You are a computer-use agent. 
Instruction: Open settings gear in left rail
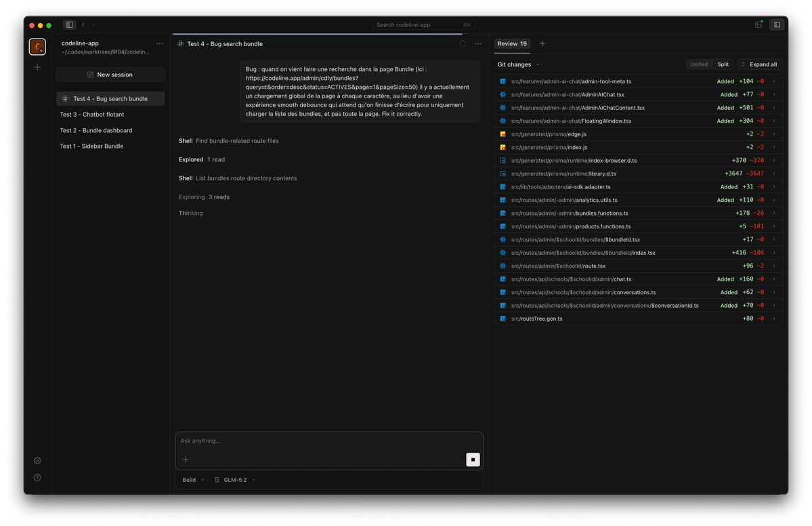(x=37, y=461)
